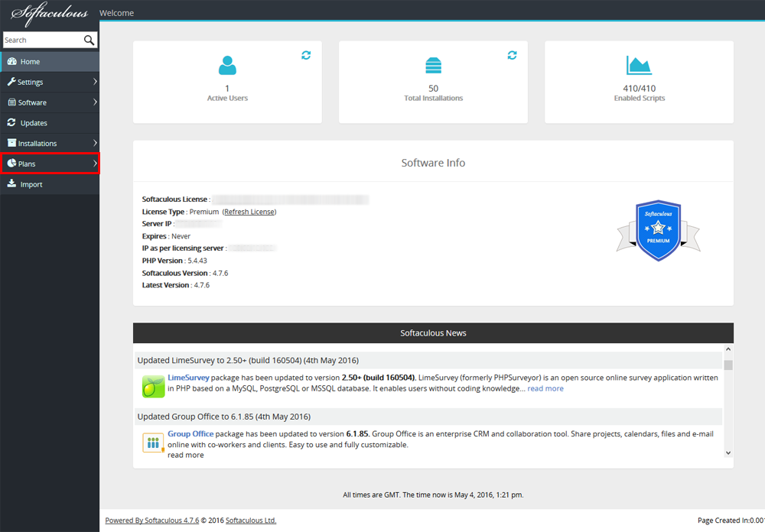This screenshot has width=765, height=532.
Task: Expand the Installations submenu arrow
Action: 95,143
